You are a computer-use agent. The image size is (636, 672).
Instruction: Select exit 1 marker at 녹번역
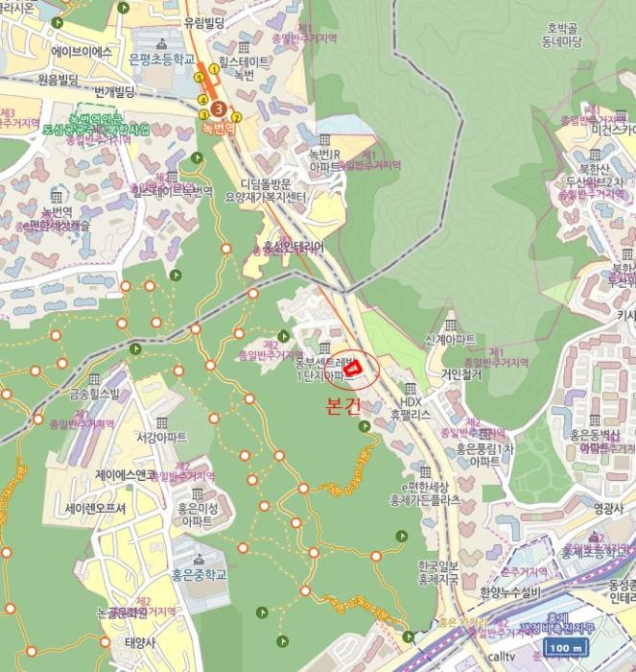point(214,68)
